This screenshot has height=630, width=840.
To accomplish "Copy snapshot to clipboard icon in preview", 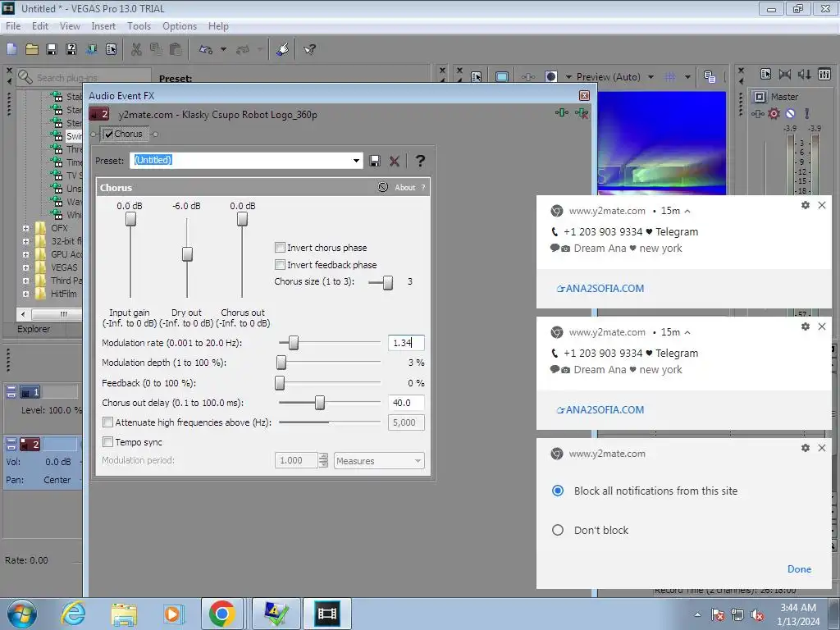I will 710,76.
